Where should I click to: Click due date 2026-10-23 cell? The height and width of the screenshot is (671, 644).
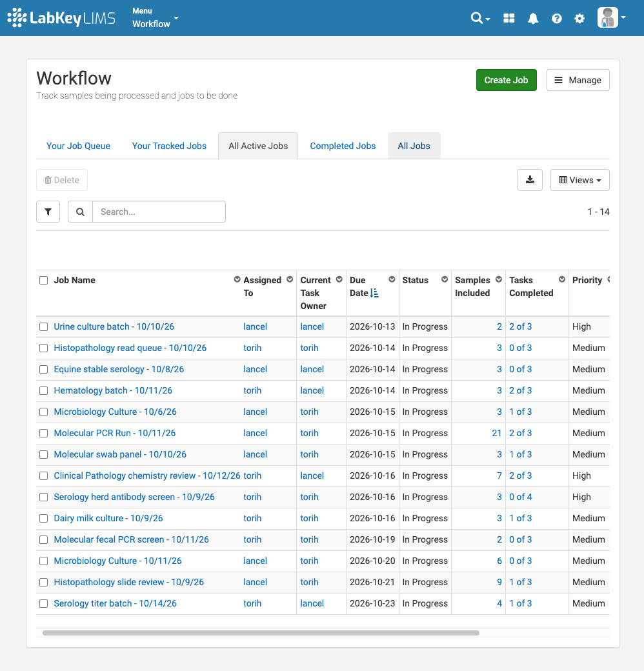(x=372, y=603)
